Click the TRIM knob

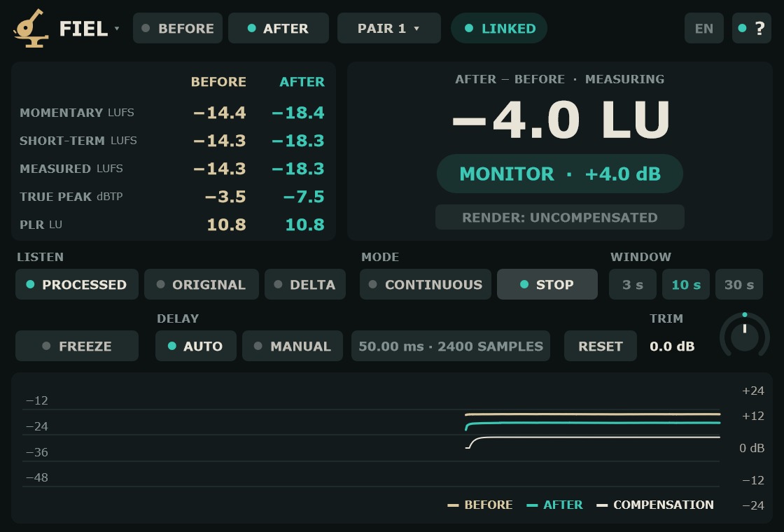click(x=745, y=336)
